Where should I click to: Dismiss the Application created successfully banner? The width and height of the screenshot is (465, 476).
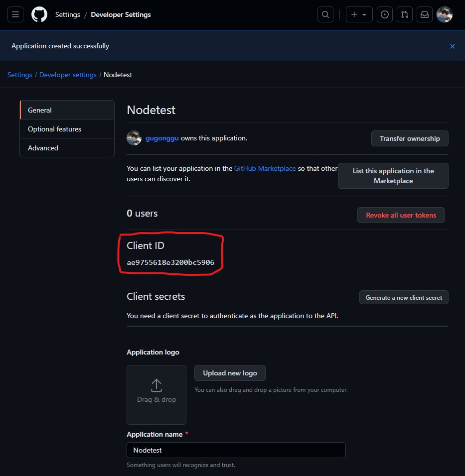point(452,46)
